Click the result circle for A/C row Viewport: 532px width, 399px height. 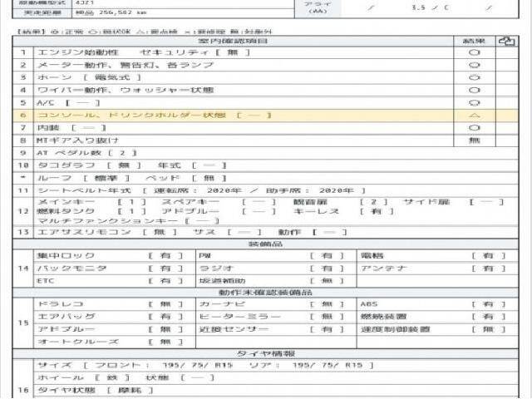point(474,102)
